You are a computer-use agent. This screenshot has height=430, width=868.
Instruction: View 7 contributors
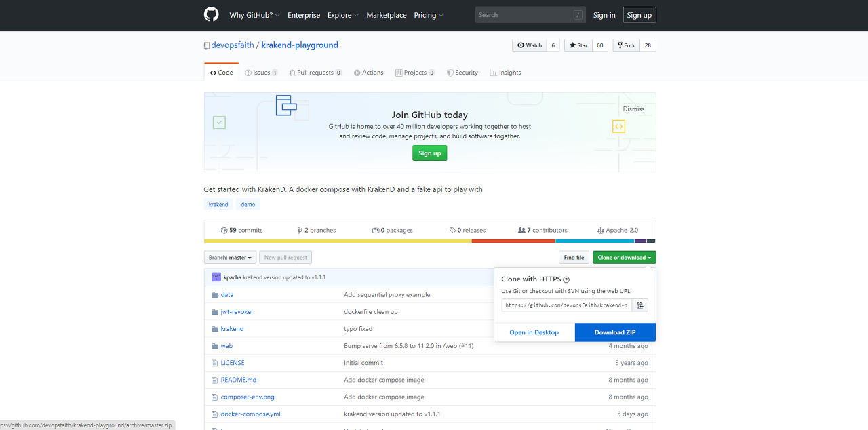[542, 231]
